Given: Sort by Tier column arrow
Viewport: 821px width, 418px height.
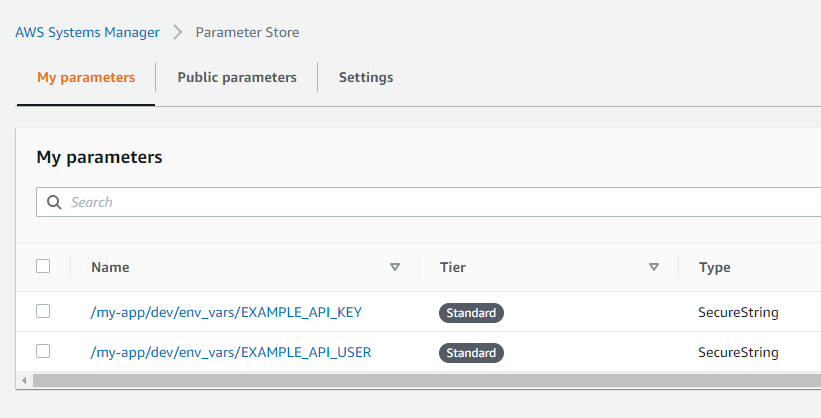Looking at the screenshot, I should (x=653, y=267).
